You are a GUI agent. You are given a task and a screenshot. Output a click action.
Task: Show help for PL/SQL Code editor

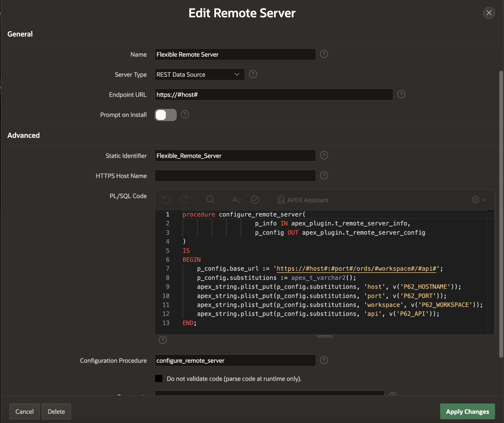163,340
